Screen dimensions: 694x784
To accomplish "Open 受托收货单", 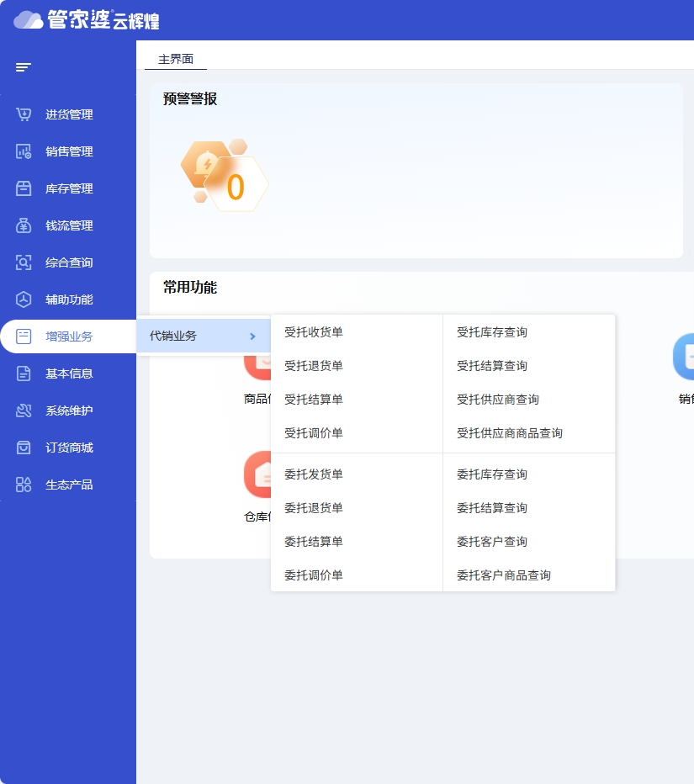I will (314, 332).
